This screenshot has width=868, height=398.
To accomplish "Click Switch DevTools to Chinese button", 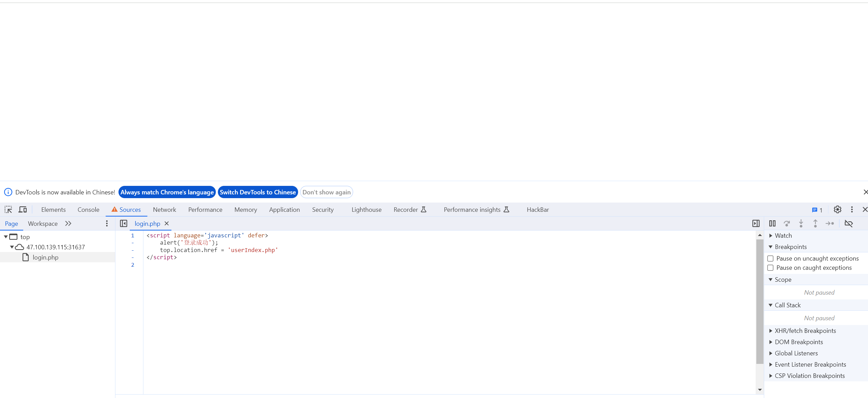I will 258,192.
